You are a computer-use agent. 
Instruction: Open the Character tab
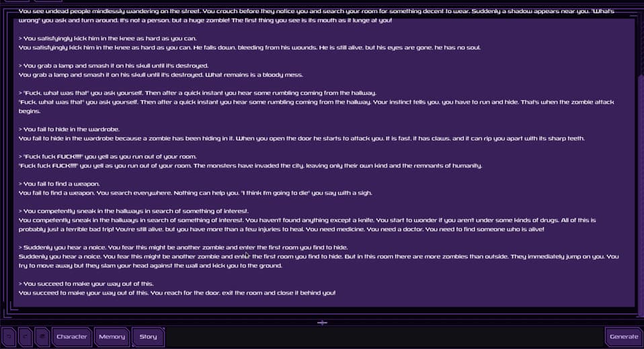(x=72, y=336)
